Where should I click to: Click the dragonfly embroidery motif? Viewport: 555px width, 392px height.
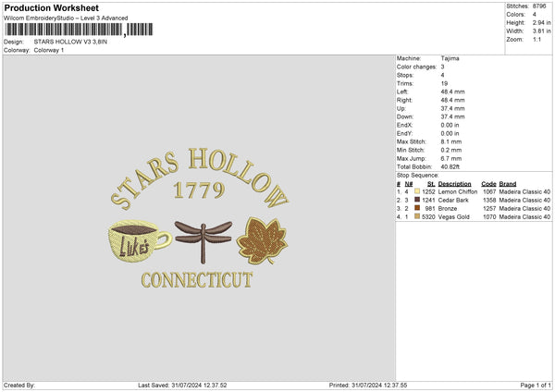point(203,242)
